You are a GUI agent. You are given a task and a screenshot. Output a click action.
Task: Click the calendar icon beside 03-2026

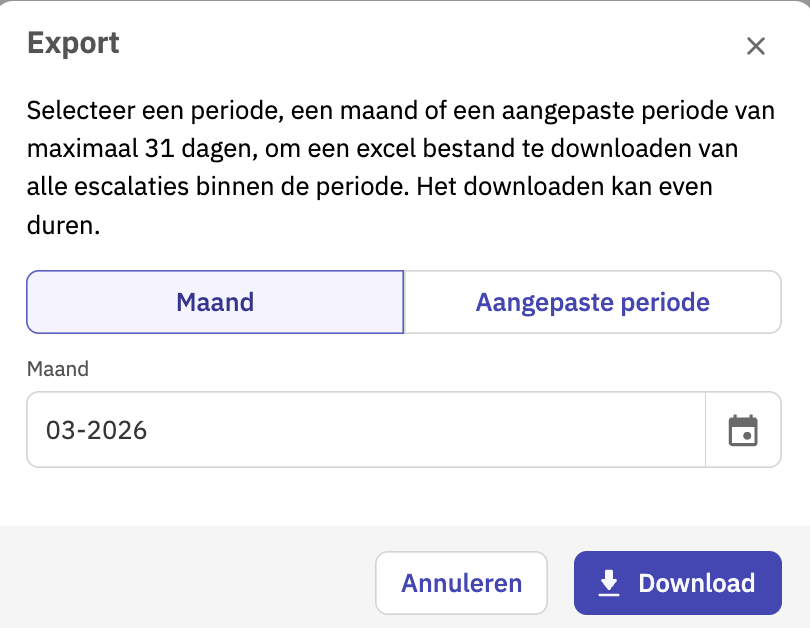pos(743,430)
